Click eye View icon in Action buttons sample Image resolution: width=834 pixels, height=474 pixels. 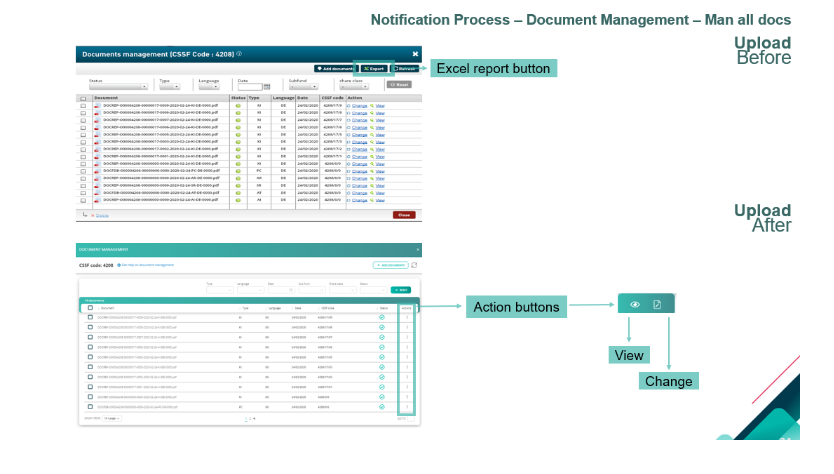click(635, 304)
